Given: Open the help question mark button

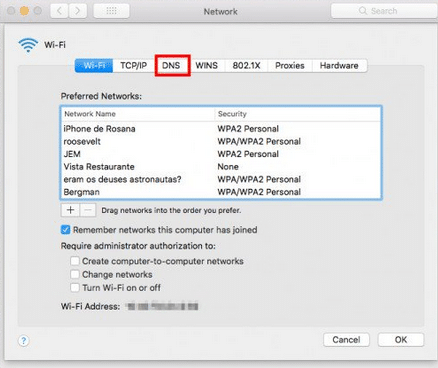Looking at the screenshot, I should (x=23, y=341).
